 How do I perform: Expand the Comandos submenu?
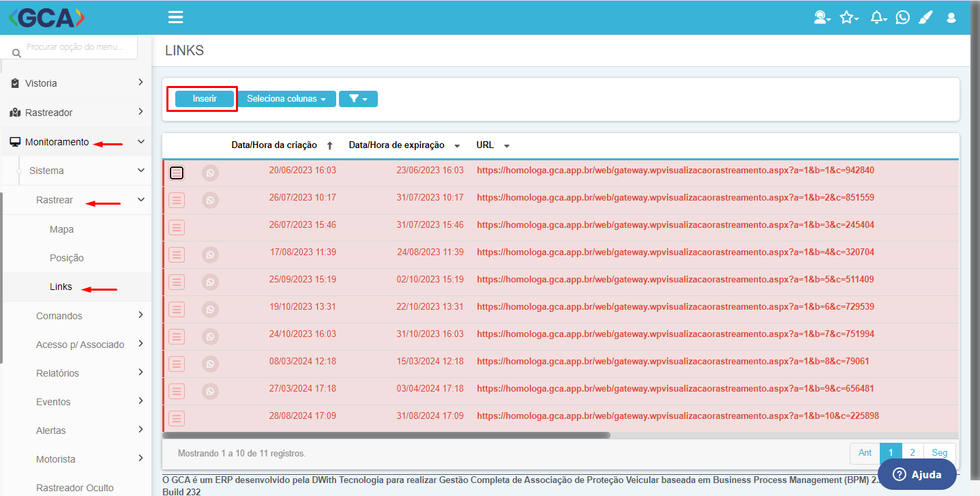[x=76, y=316]
